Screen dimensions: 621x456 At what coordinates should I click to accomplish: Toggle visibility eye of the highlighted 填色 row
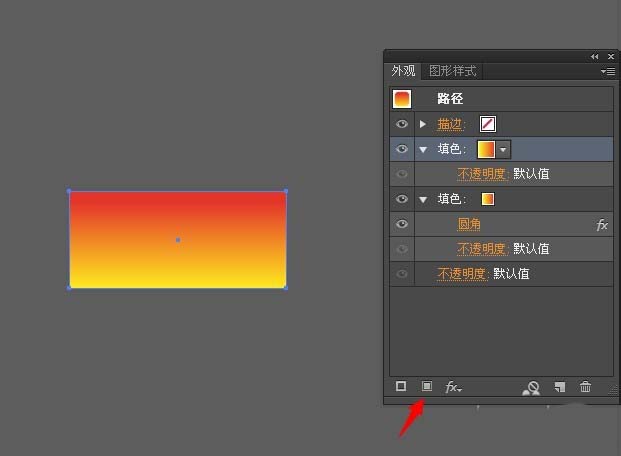[402, 149]
